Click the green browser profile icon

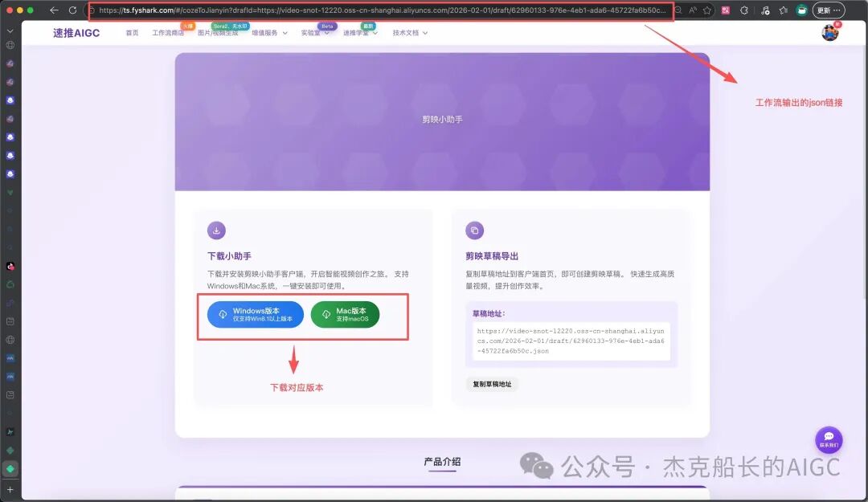coord(801,10)
